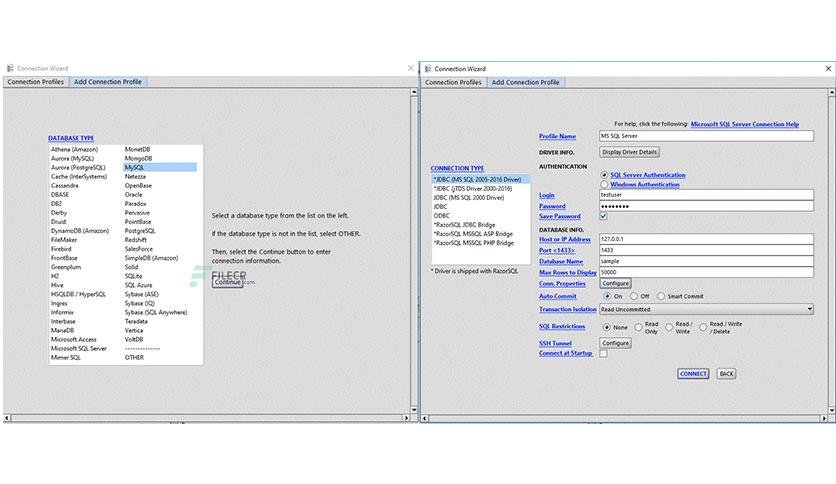Select Read / Write SQL restriction
This screenshot has width=836, height=484.
669,327
